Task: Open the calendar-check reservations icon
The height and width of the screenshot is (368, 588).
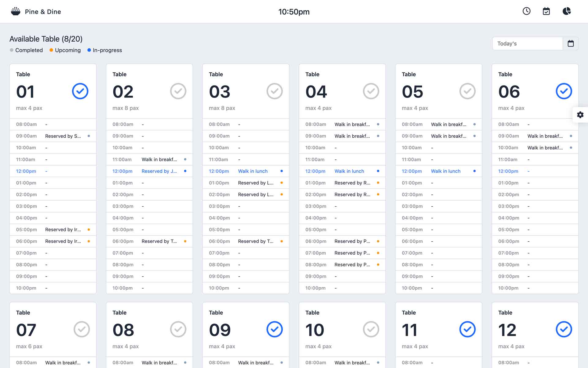Action: click(546, 11)
